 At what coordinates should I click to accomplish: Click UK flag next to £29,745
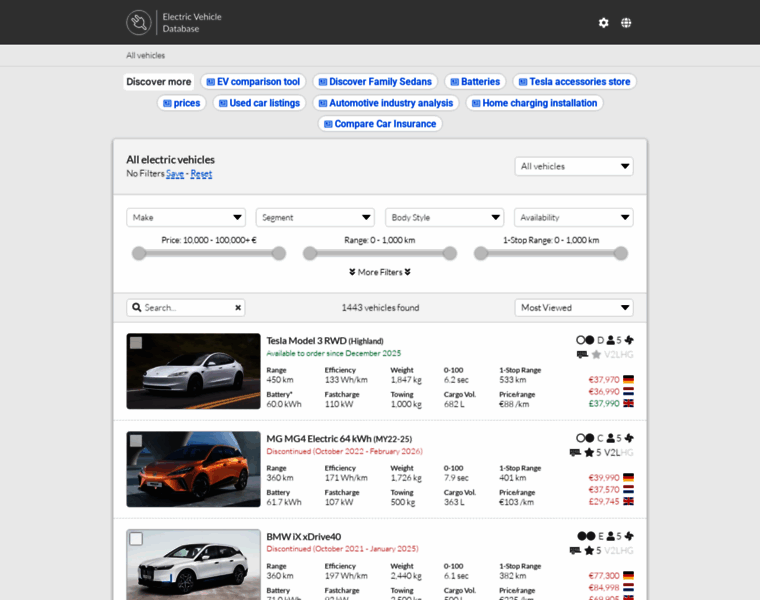pyautogui.click(x=628, y=501)
